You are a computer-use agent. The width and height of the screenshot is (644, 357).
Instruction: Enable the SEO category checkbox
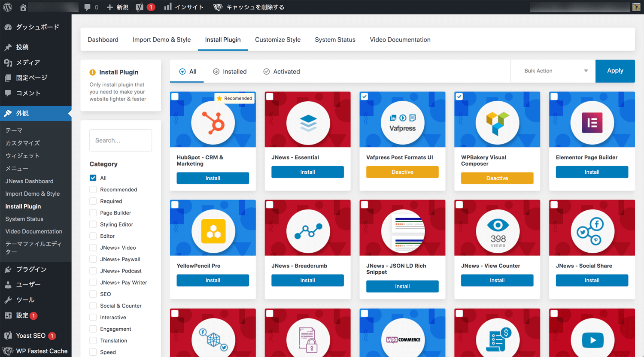point(93,294)
